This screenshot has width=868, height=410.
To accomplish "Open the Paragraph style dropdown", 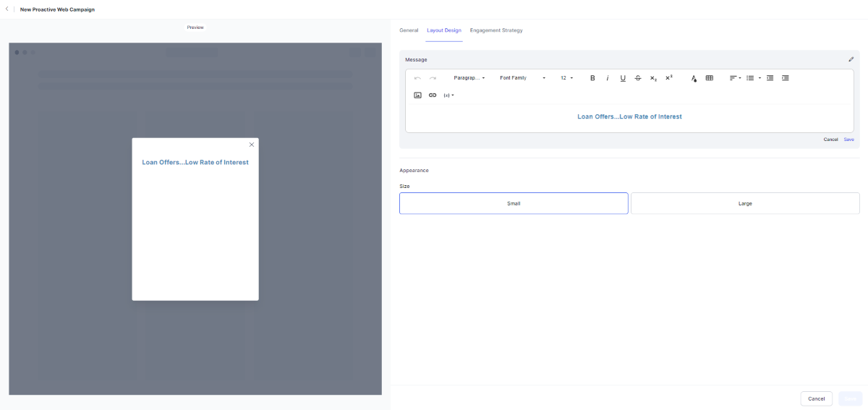I will 469,78.
